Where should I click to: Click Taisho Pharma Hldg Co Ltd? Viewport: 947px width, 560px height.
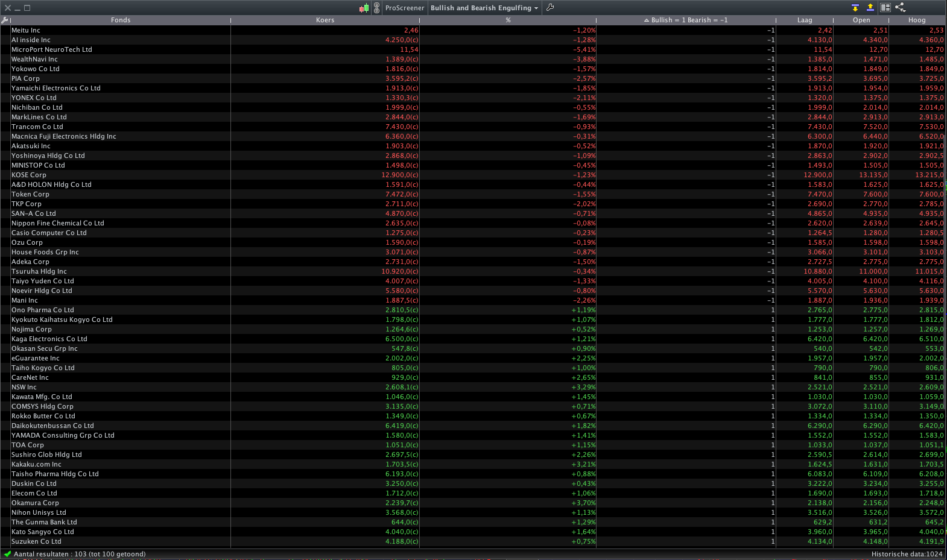point(55,474)
